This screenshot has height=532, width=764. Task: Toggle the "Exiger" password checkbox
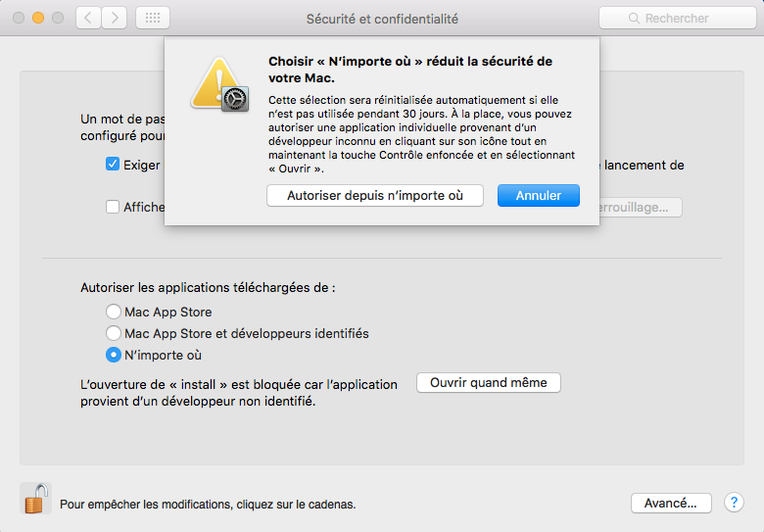[x=113, y=165]
